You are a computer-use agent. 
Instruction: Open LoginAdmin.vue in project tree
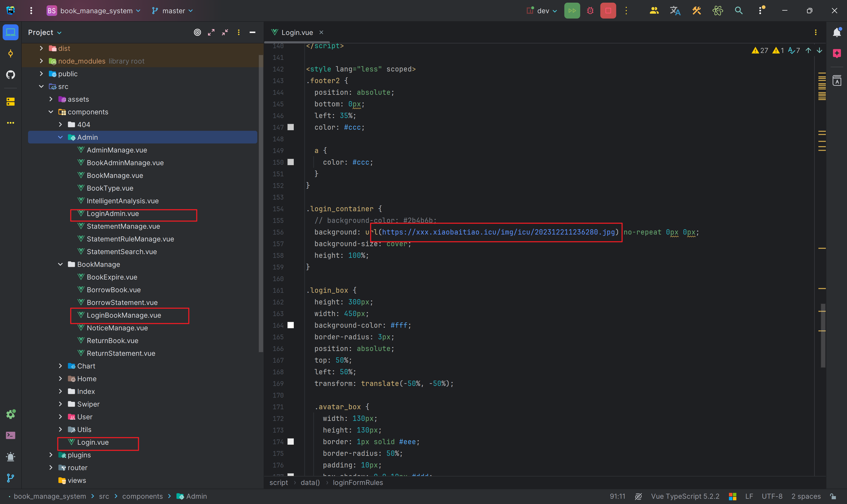pos(113,214)
